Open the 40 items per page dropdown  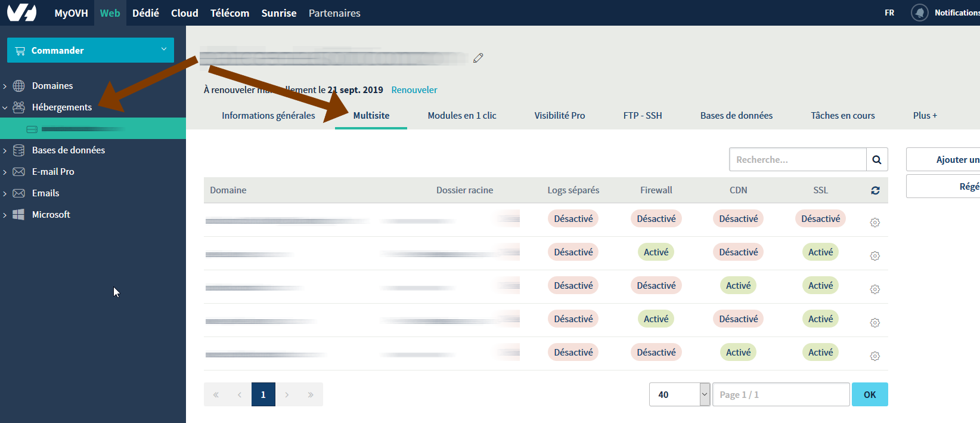pyautogui.click(x=680, y=394)
